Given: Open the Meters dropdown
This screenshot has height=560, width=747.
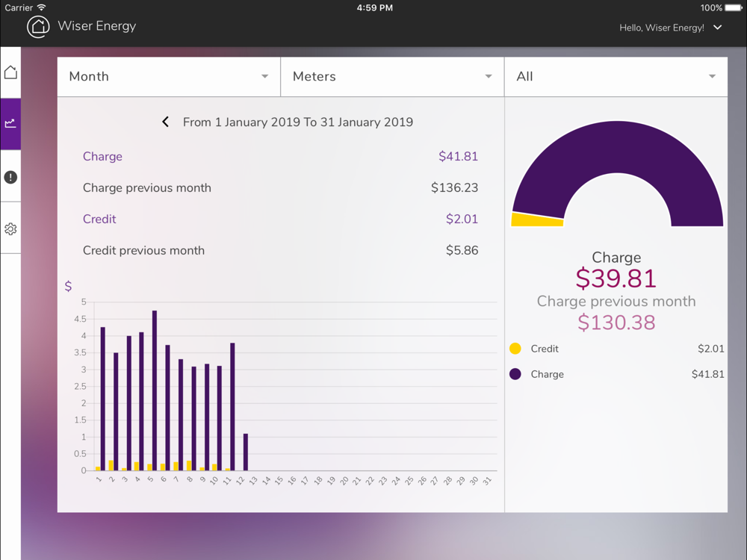Looking at the screenshot, I should click(392, 76).
